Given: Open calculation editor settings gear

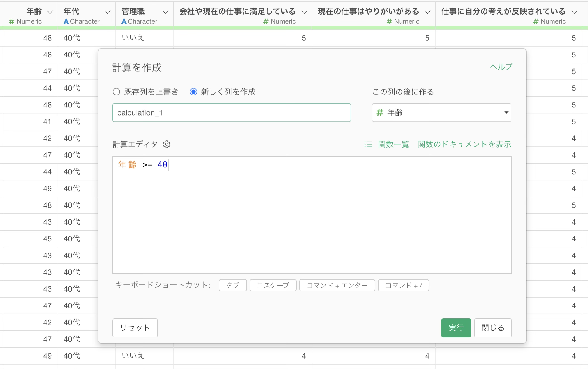Looking at the screenshot, I should pos(167,144).
